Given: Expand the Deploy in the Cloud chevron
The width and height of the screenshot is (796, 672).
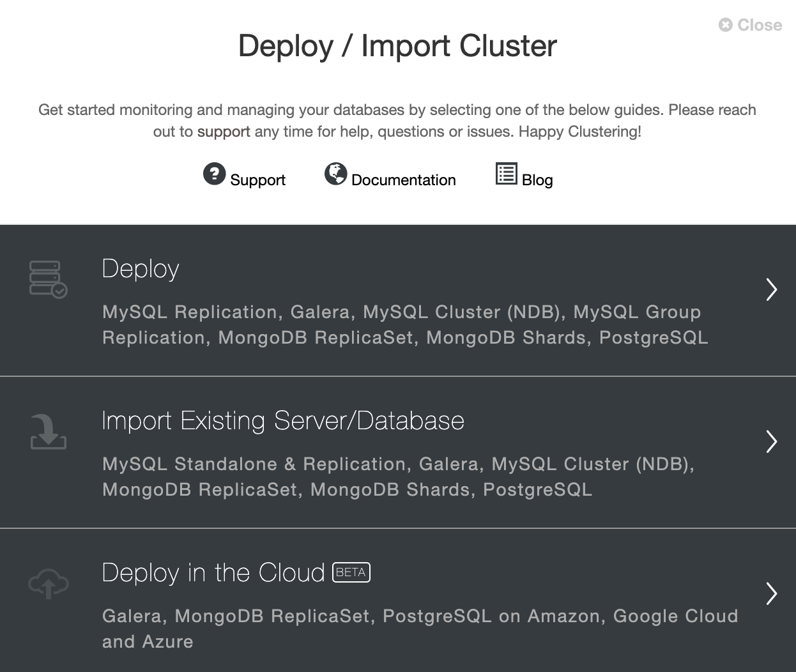Looking at the screenshot, I should (771, 593).
